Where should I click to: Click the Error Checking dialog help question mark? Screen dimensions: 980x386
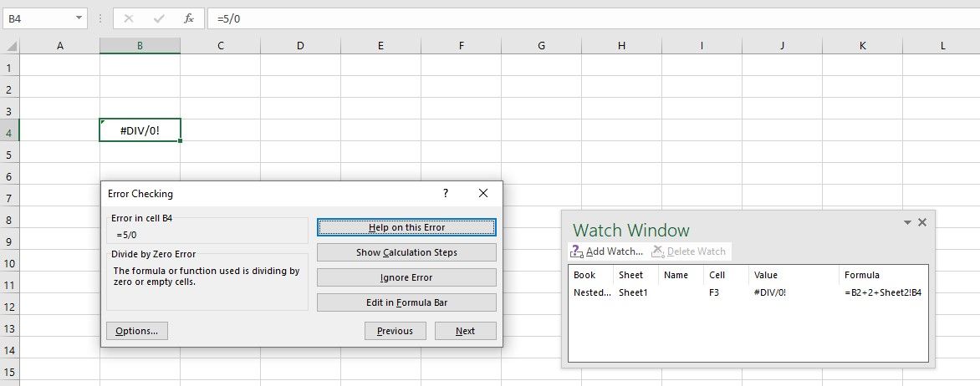tap(446, 194)
